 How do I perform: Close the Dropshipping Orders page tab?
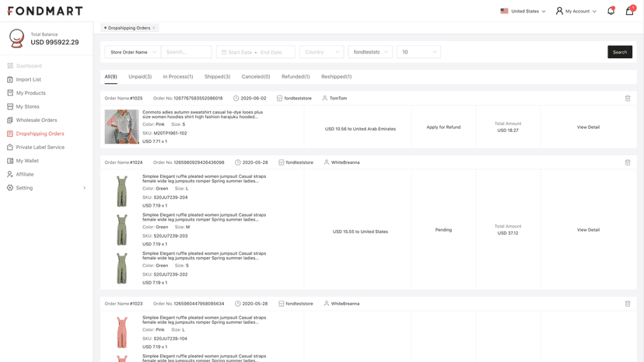point(154,28)
